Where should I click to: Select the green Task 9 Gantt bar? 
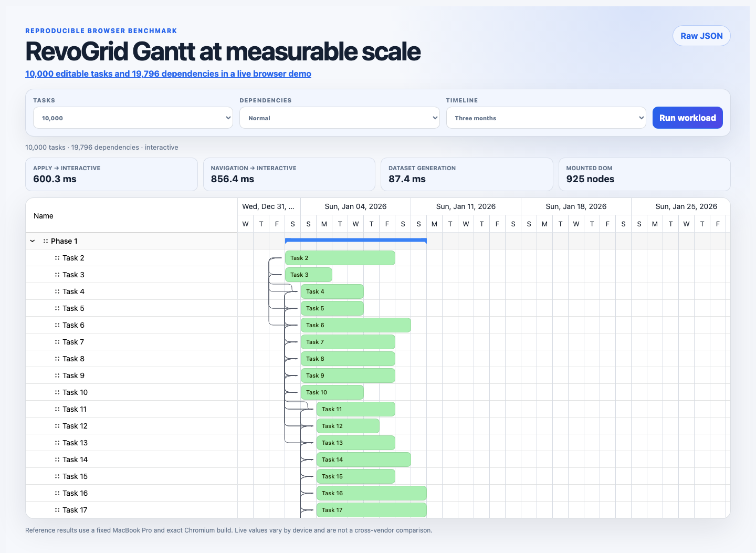coord(348,375)
